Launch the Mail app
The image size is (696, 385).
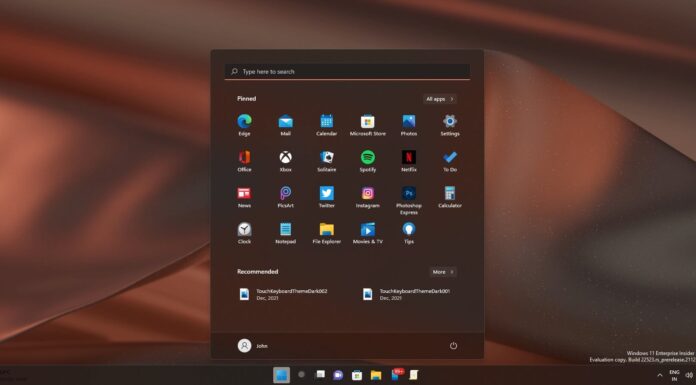point(285,124)
